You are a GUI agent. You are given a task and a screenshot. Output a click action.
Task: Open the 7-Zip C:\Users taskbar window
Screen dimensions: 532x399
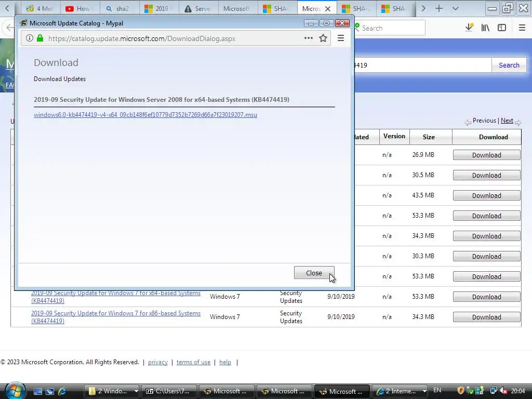pos(170,391)
